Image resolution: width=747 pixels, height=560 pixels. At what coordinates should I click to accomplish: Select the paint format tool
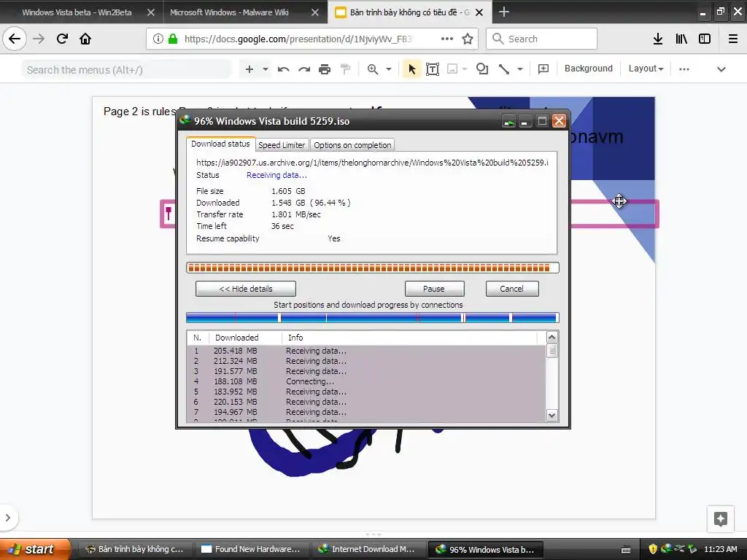click(345, 69)
